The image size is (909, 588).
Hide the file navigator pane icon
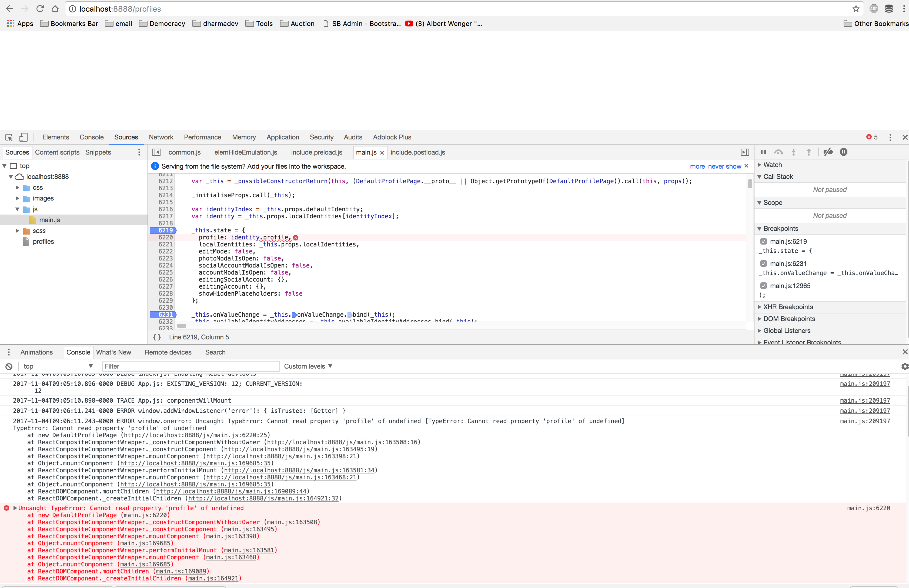pyautogui.click(x=156, y=152)
